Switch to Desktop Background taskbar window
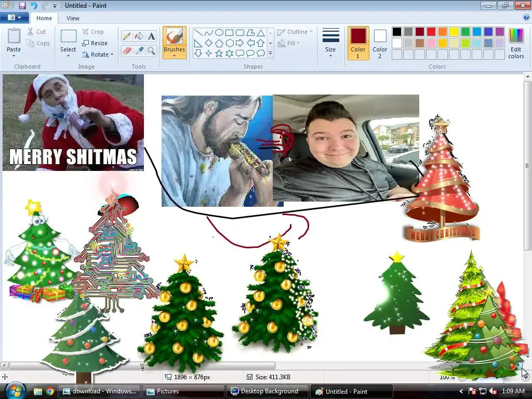 point(267,391)
